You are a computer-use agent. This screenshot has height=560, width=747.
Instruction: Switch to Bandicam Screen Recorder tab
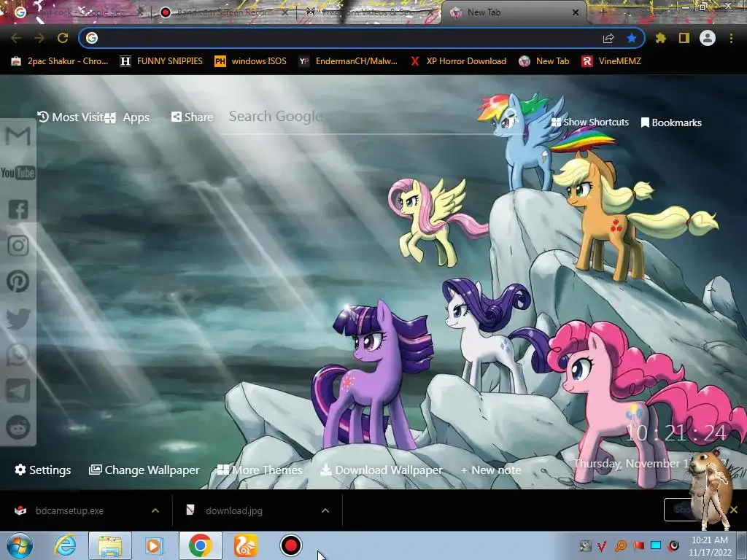coord(223,12)
